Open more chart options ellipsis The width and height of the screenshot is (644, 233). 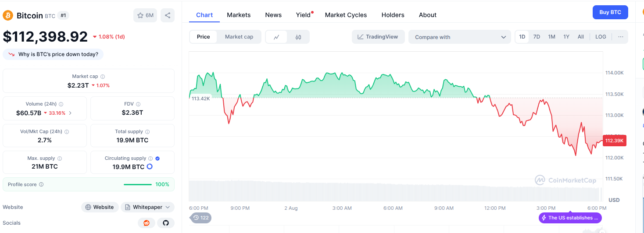[x=620, y=37]
